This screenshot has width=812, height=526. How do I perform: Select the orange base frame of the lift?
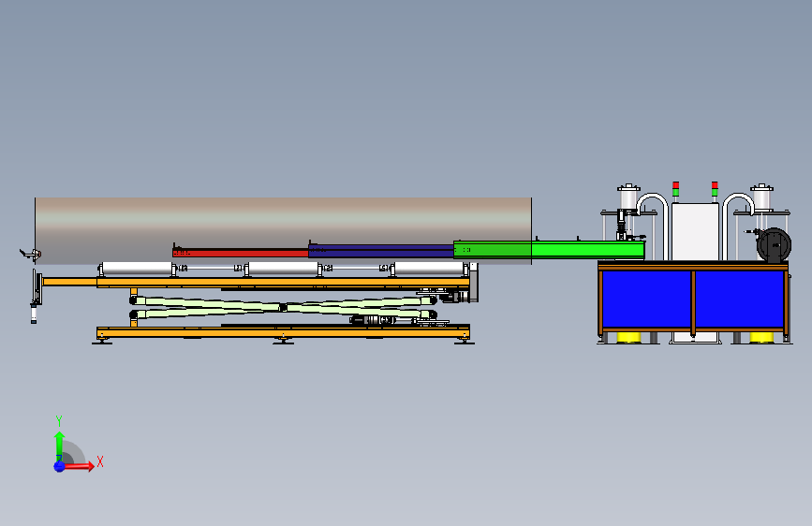click(x=283, y=332)
